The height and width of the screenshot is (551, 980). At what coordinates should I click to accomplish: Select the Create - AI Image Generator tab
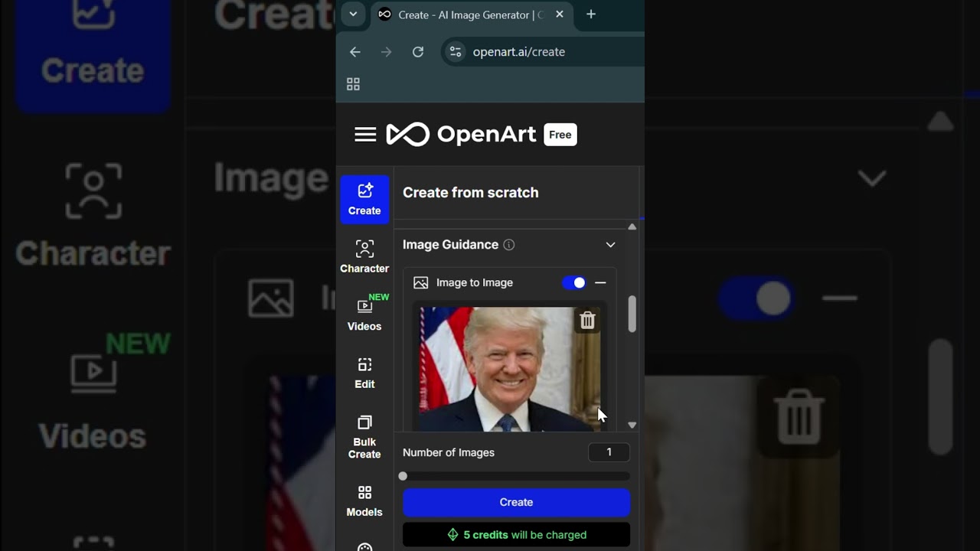click(471, 15)
